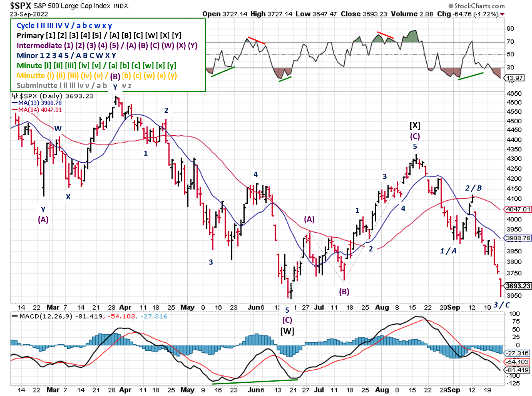The width and height of the screenshot is (532, 396).
Task: Click the bold '3693.23' last price tag
Action: click(x=518, y=286)
